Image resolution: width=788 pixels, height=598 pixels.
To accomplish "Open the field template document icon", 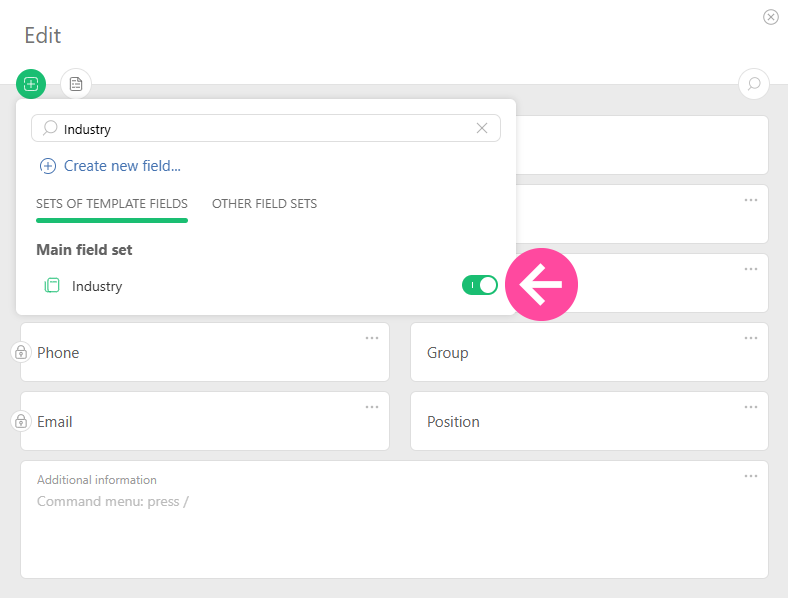I will 76,84.
